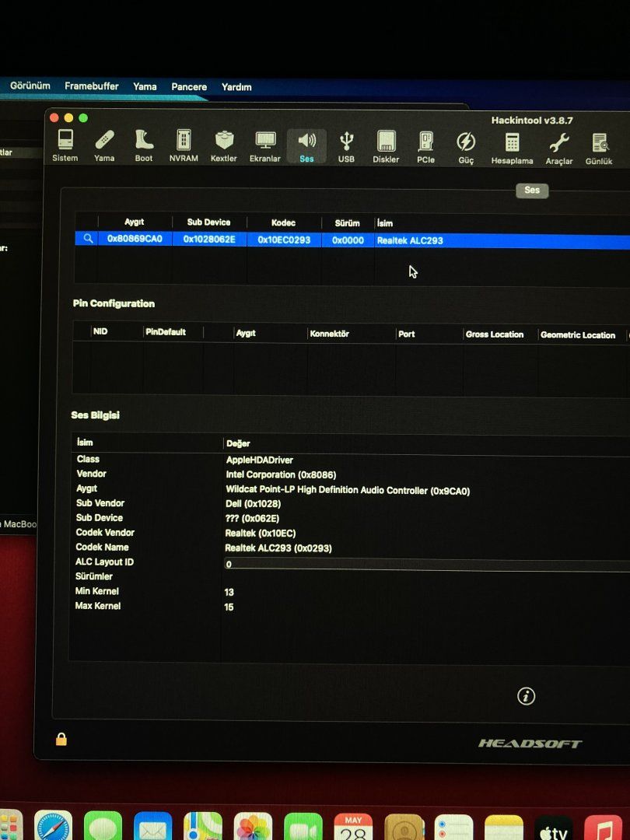Viewport: 630px width, 840px height.
Task: Click the magnifier icon in the audio row
Action: click(x=89, y=239)
